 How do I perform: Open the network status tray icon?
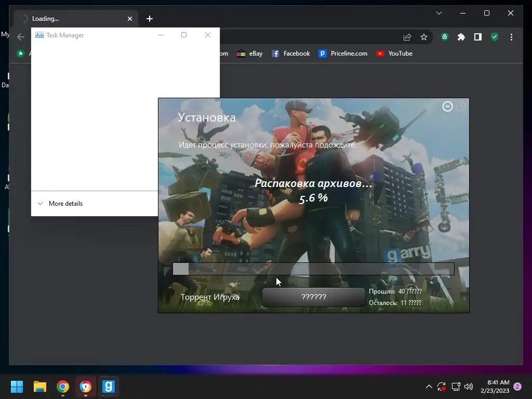456,387
